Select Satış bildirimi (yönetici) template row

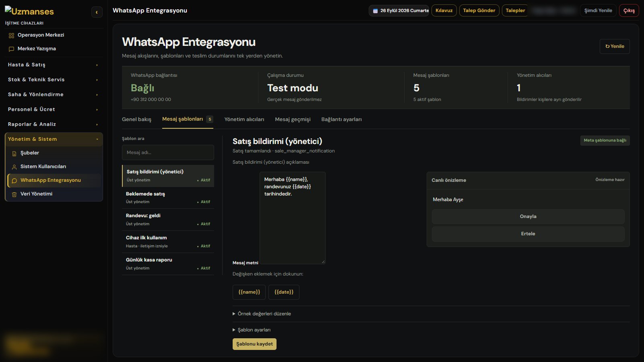pos(168,176)
